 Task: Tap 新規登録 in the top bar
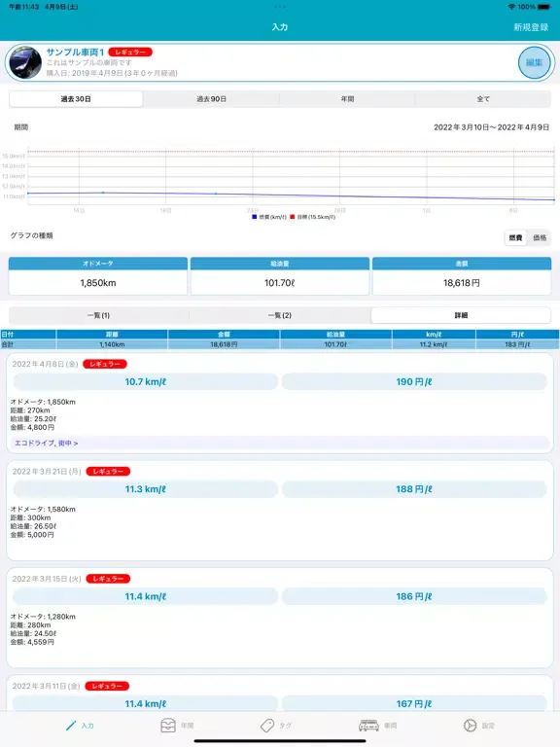click(531, 27)
